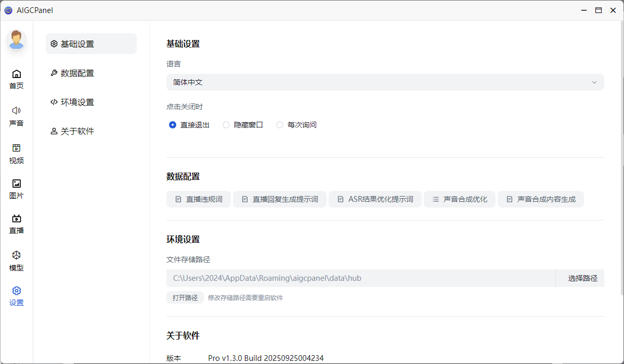Open the 视频 (Video) sidebar icon
624x364 pixels.
tap(16, 153)
